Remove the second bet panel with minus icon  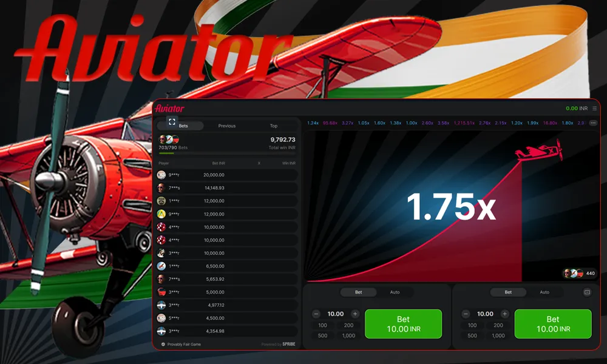coord(587,292)
